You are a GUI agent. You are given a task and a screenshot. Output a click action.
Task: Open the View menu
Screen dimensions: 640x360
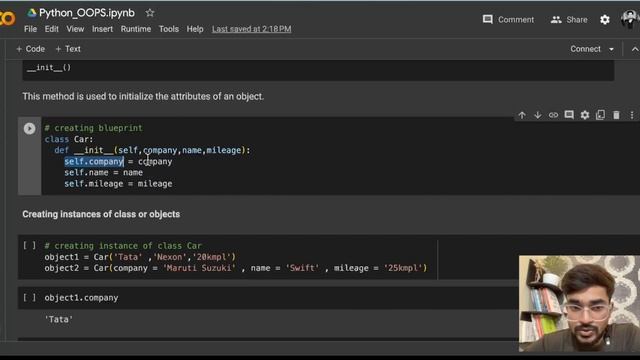(x=75, y=29)
